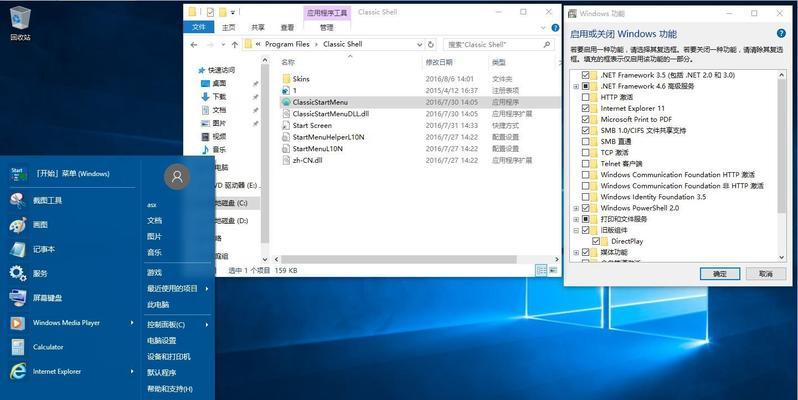Switch Explorer to large icons view
The width and height of the screenshot is (798, 400).
553,270
